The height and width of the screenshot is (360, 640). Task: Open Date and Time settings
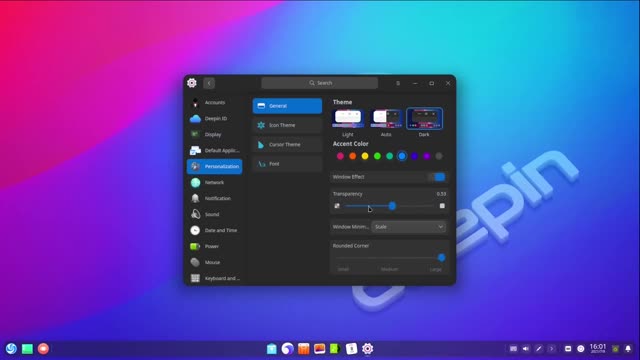coord(214,230)
